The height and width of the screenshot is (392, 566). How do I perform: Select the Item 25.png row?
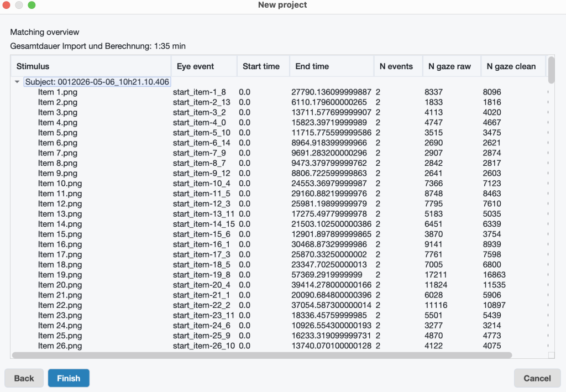coord(279,336)
